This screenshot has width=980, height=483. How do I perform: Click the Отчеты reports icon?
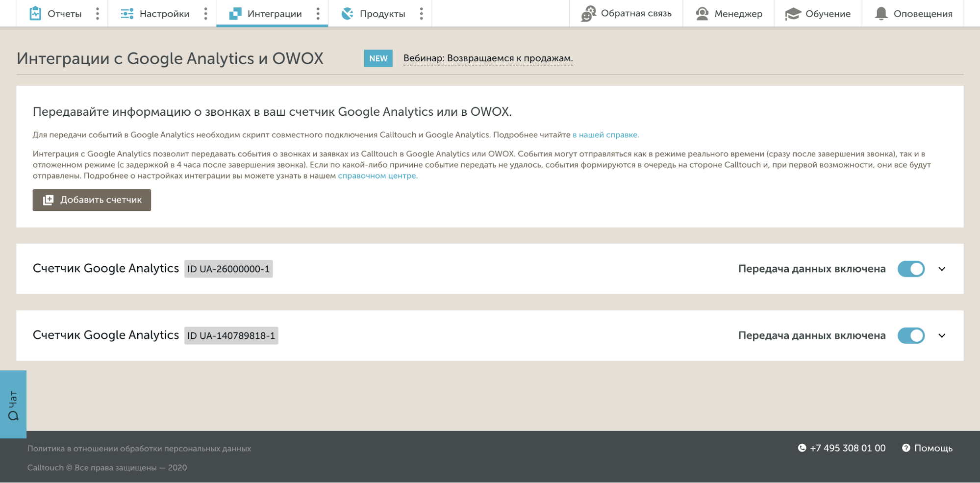[35, 13]
